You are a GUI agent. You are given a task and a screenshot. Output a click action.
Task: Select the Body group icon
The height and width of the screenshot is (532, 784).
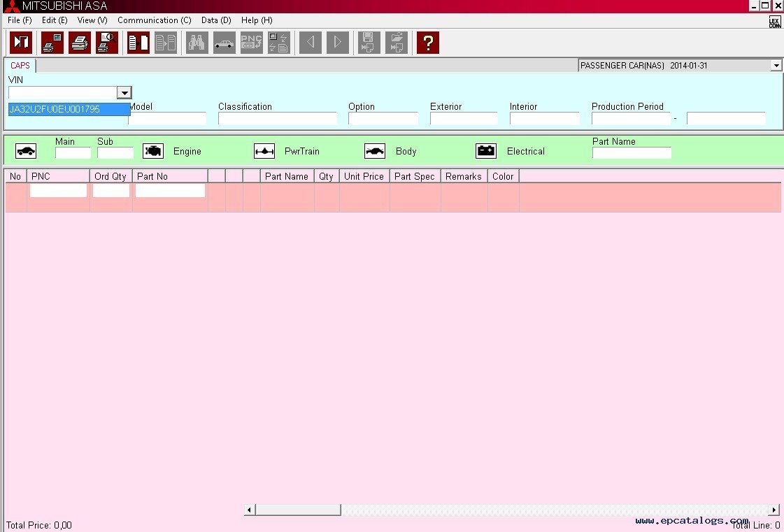[375, 151]
